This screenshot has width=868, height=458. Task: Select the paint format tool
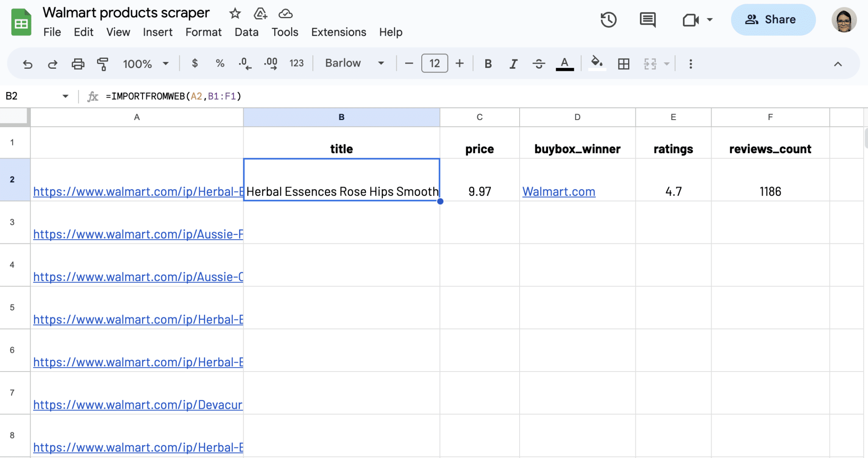pyautogui.click(x=103, y=64)
